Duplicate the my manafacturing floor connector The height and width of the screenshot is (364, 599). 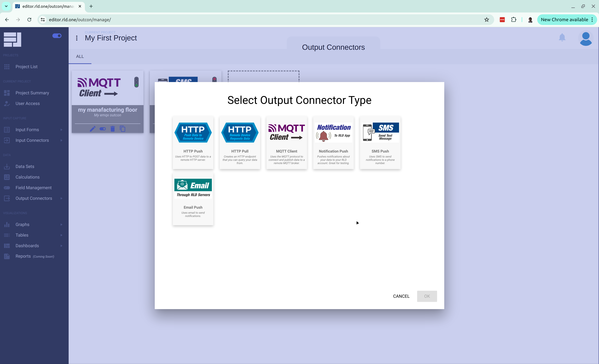click(122, 129)
